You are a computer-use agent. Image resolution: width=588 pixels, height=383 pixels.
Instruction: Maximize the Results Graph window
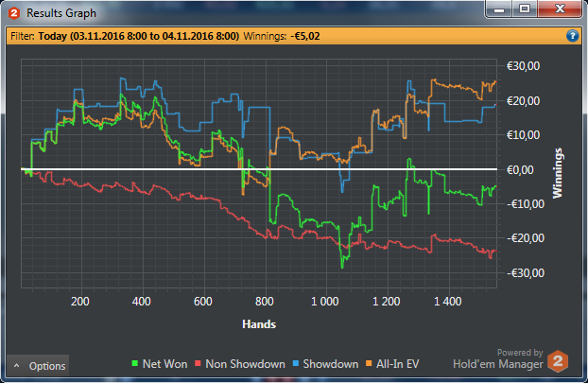click(525, 9)
